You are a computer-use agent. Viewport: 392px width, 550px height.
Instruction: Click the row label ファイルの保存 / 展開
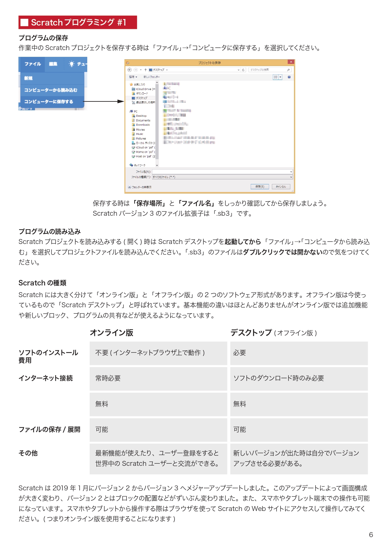49,430
